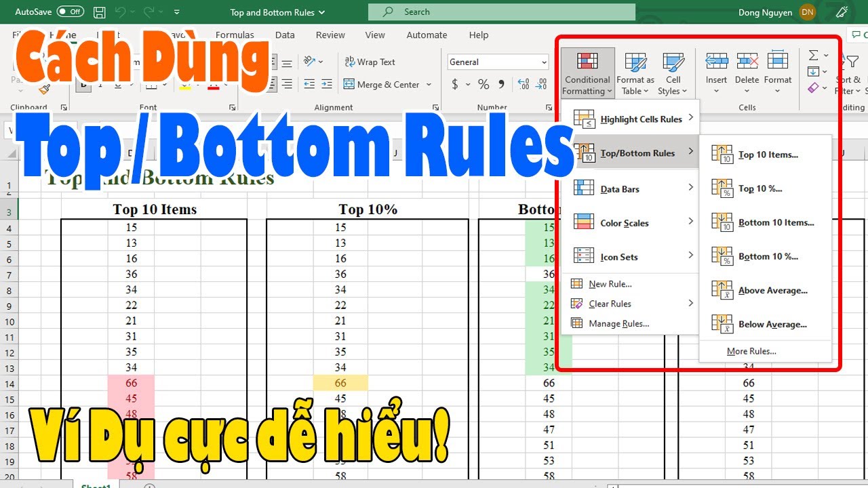Switch to the Formulas tab
868x488 pixels.
pos(235,35)
